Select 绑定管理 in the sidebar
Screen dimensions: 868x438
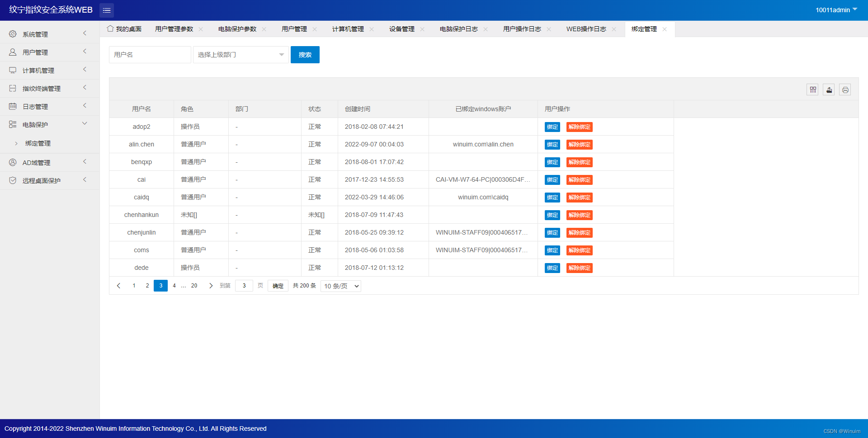pos(38,143)
